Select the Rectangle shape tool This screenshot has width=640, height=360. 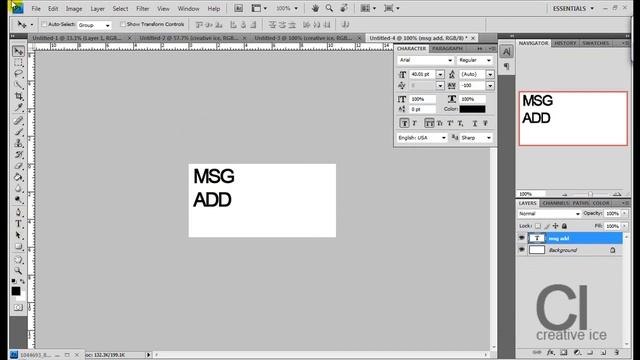[x=18, y=247]
